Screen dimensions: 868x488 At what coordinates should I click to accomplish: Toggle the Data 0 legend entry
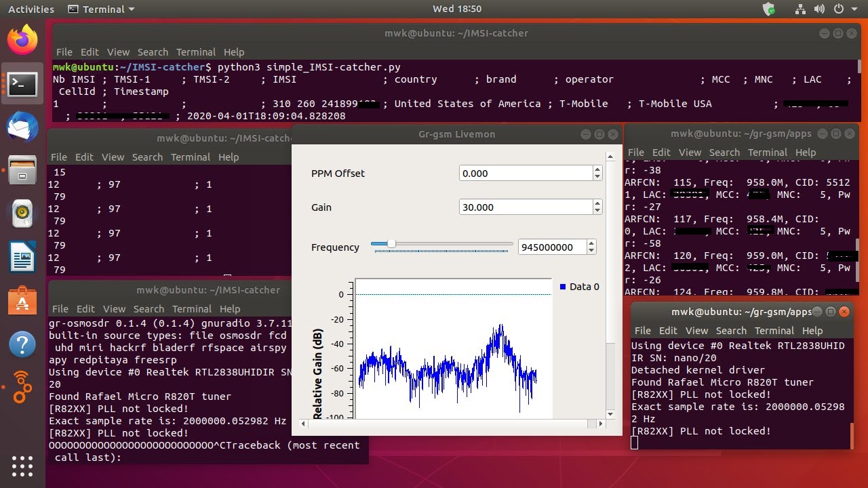click(579, 287)
